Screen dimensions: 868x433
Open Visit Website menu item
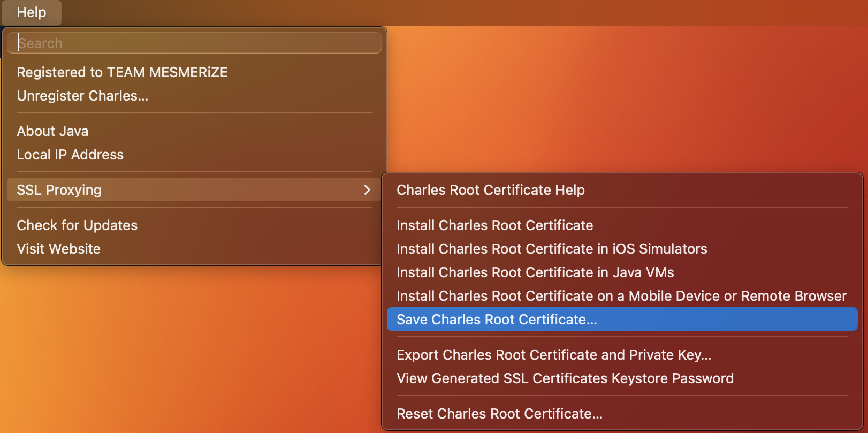[58, 249]
